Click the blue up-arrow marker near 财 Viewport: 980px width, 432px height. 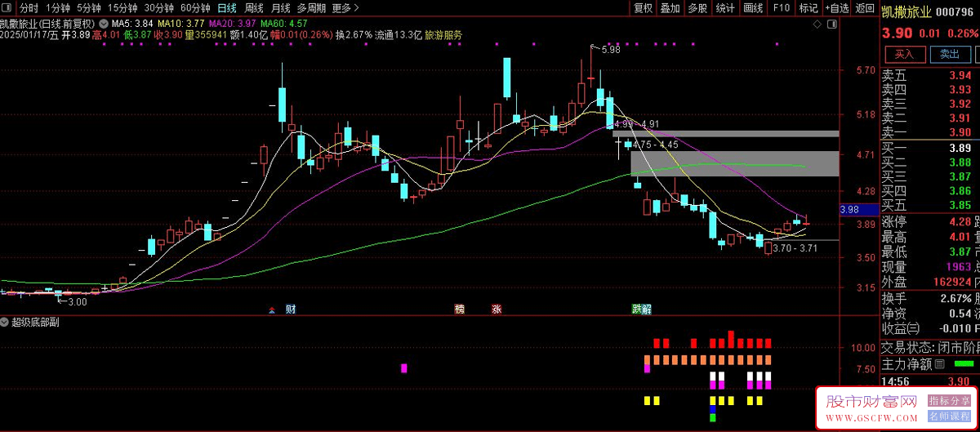point(272,310)
